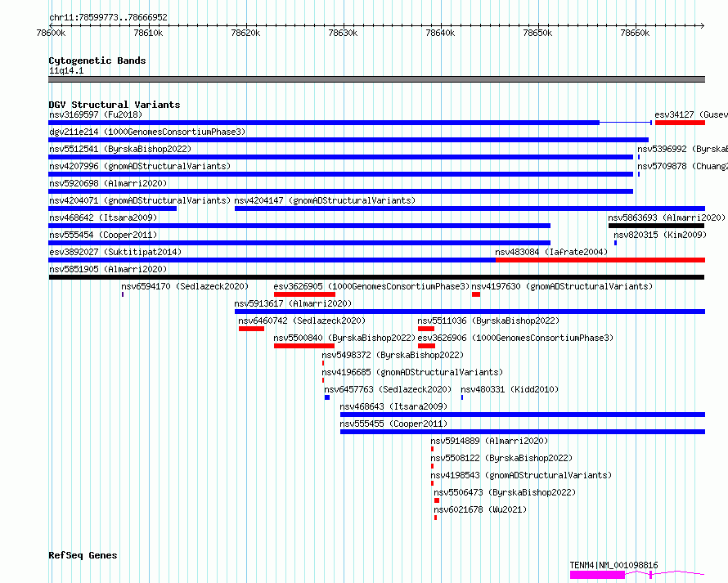728x583 pixels.
Task: Click the esv3892027 (Suktitipat2014) label
Action: click(115, 252)
